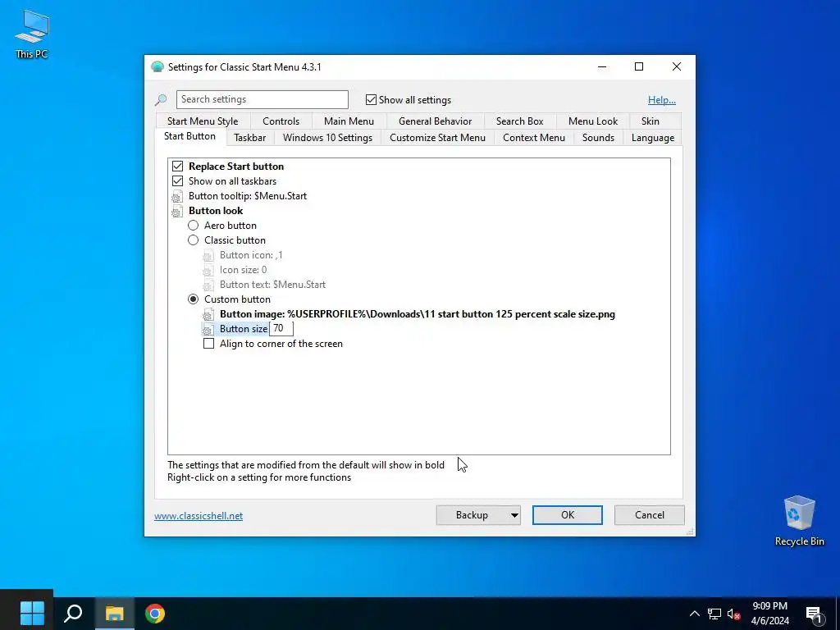
Task: Enable Align to corner of the screen
Action: 208,344
